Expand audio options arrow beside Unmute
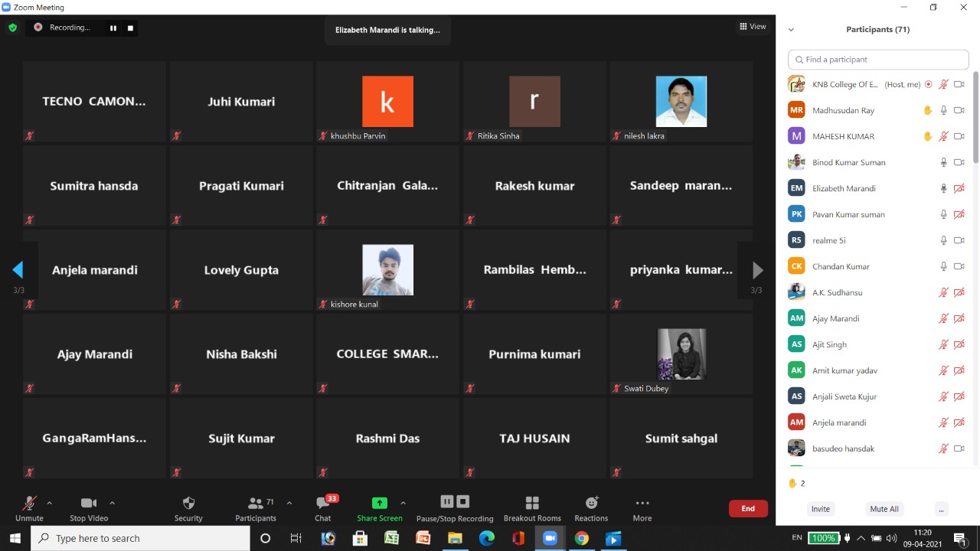The width and height of the screenshot is (980, 551). 50,503
